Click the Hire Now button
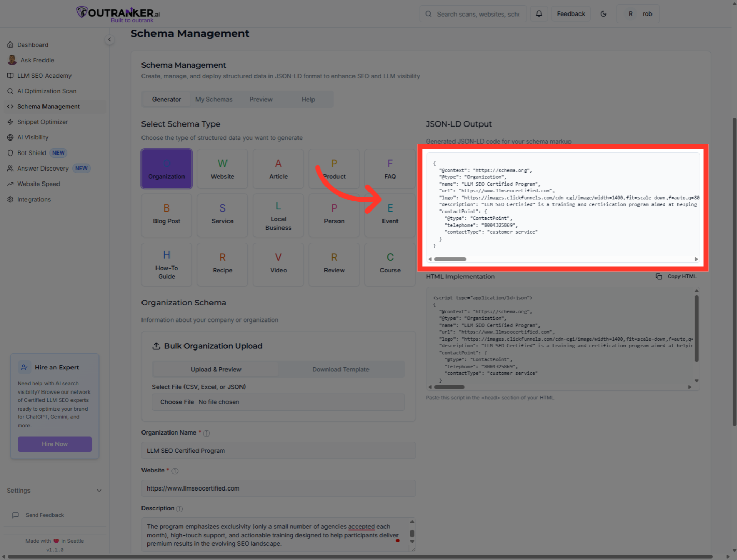This screenshot has height=560, width=737. (x=54, y=444)
